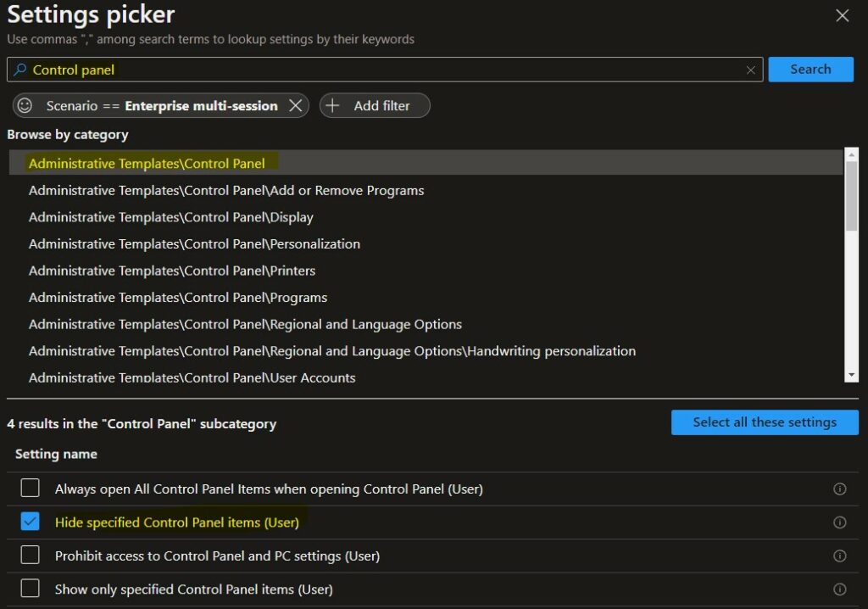
Task: Click info icon for Show only specified items
Action: point(840,589)
